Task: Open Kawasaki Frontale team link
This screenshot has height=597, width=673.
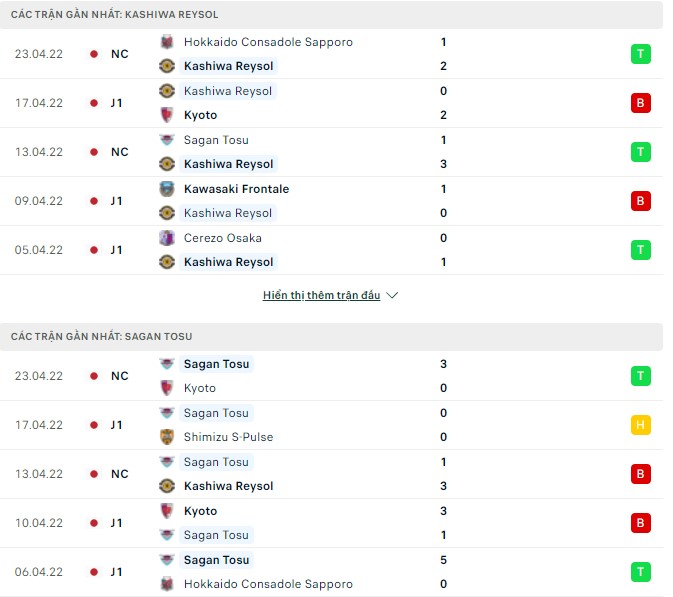Action: 237,189
